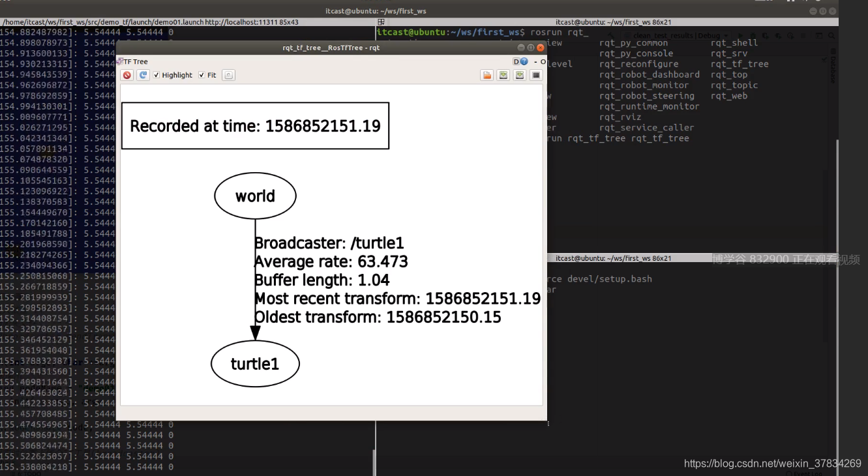
Task: Click rqt_rviz in terminal output
Action: click(620, 117)
